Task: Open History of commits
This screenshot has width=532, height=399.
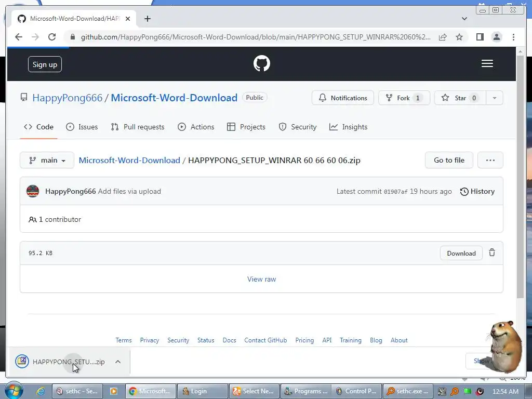Action: tap(477, 191)
